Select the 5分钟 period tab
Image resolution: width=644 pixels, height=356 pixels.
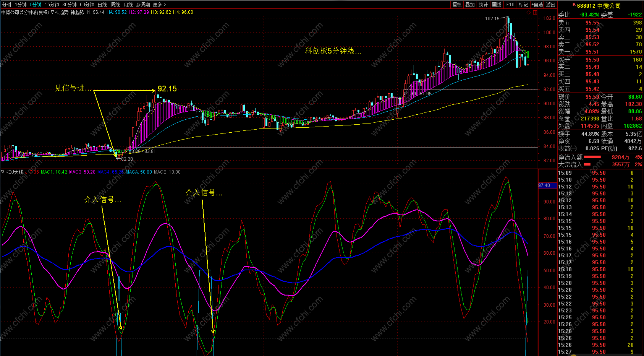point(36,5)
